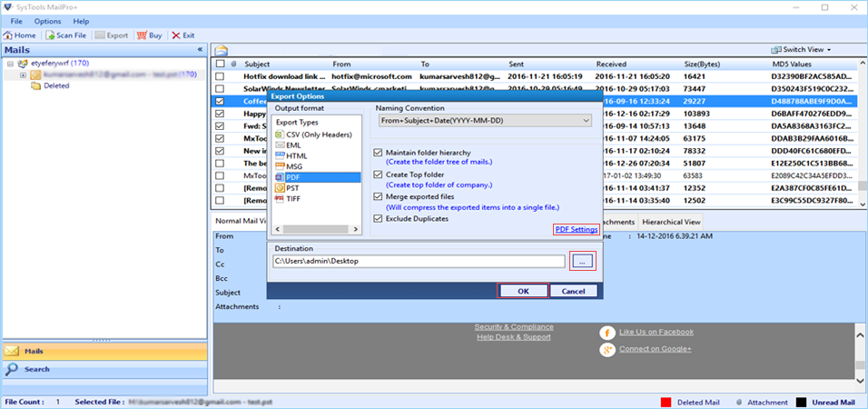Switch to the Normal Mail View tab
868x409 pixels.
click(241, 222)
